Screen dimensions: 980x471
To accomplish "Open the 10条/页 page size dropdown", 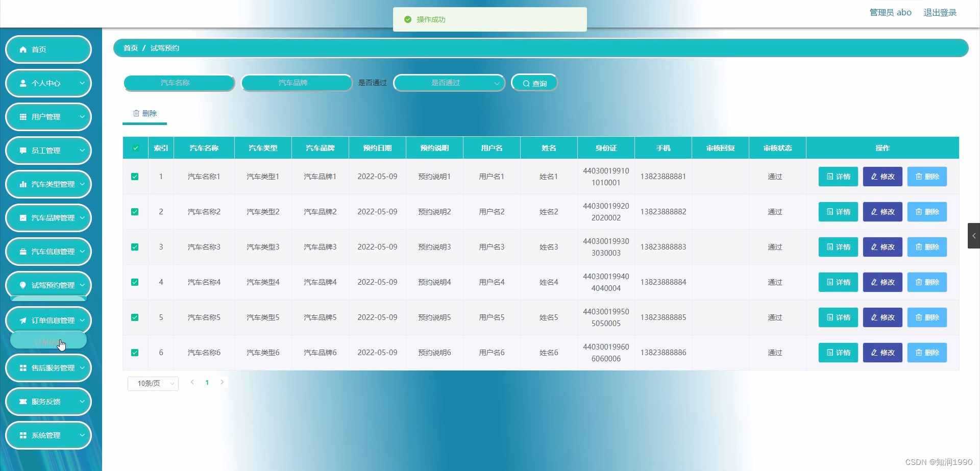I will pyautogui.click(x=152, y=383).
